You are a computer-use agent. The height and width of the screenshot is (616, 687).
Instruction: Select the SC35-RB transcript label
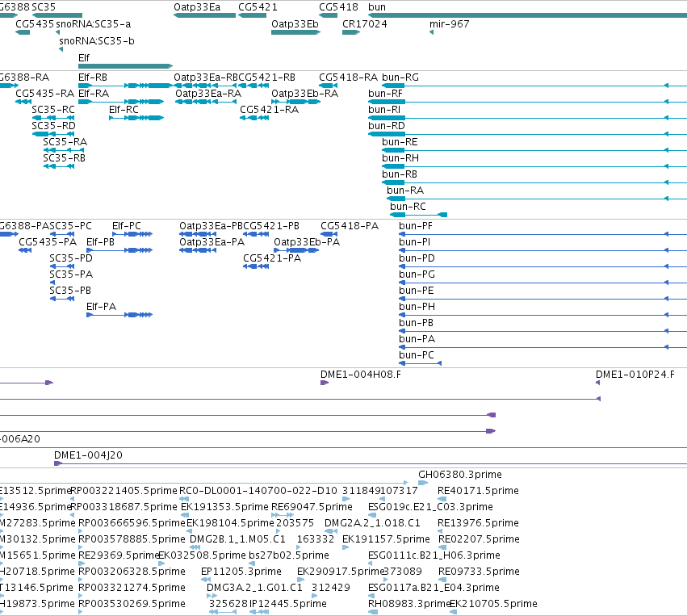click(64, 158)
